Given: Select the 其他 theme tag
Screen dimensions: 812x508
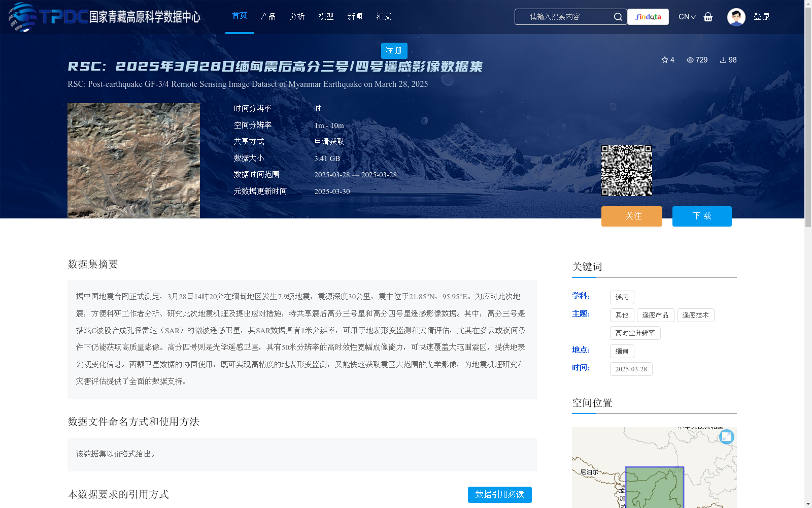Looking at the screenshot, I should pyautogui.click(x=622, y=315).
